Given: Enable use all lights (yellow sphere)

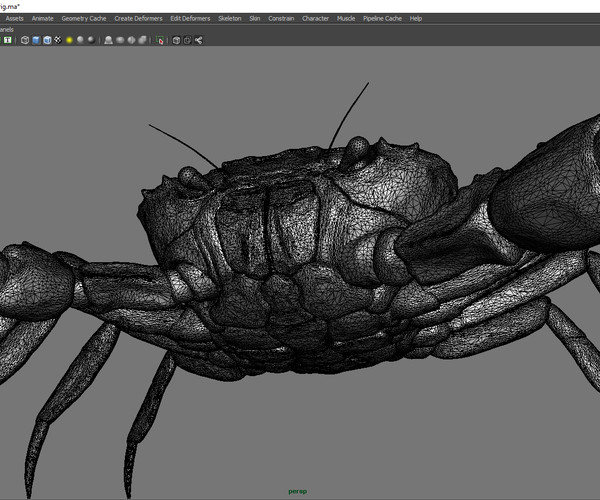Looking at the screenshot, I should tap(69, 40).
